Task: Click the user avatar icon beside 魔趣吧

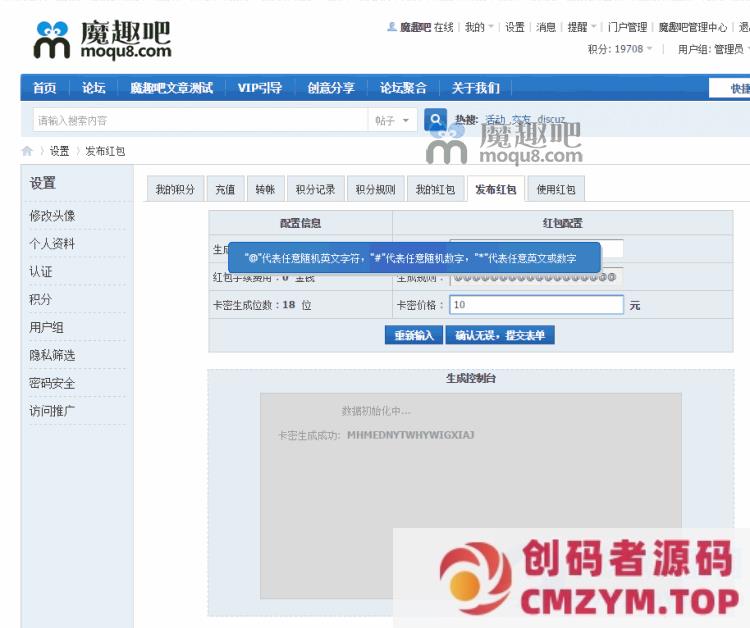Action: point(392,27)
